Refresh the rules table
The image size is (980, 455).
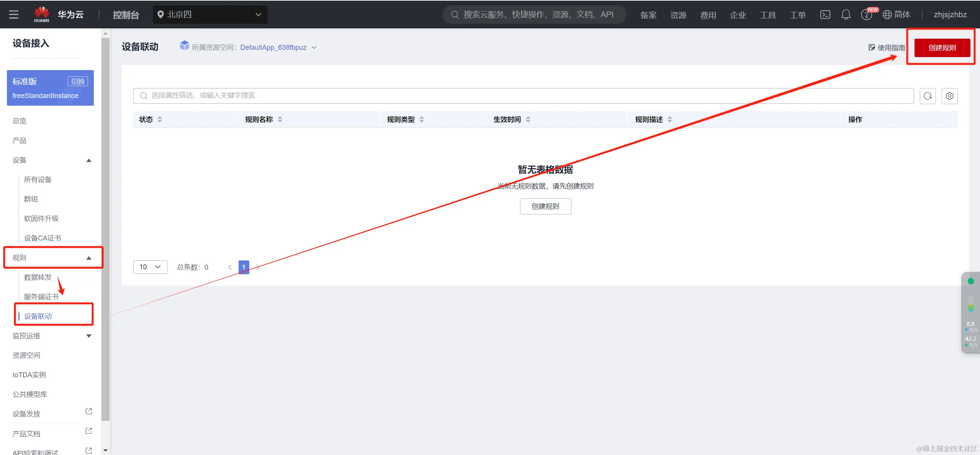pos(928,96)
